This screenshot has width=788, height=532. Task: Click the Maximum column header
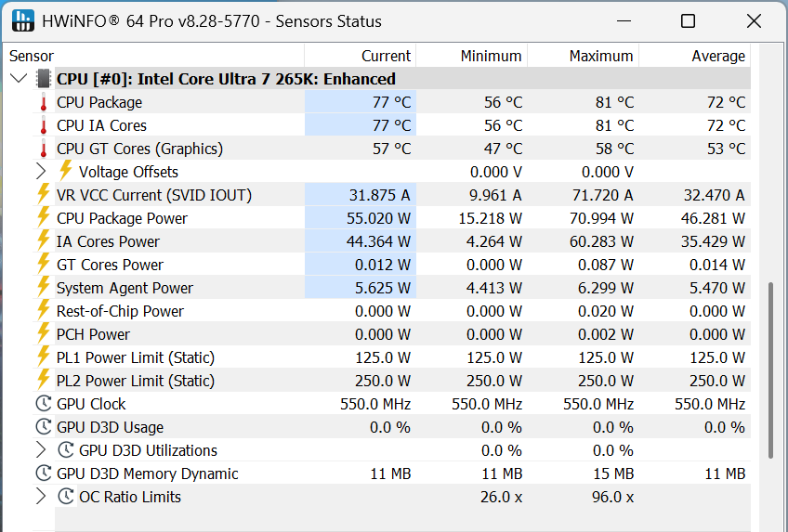(x=600, y=56)
